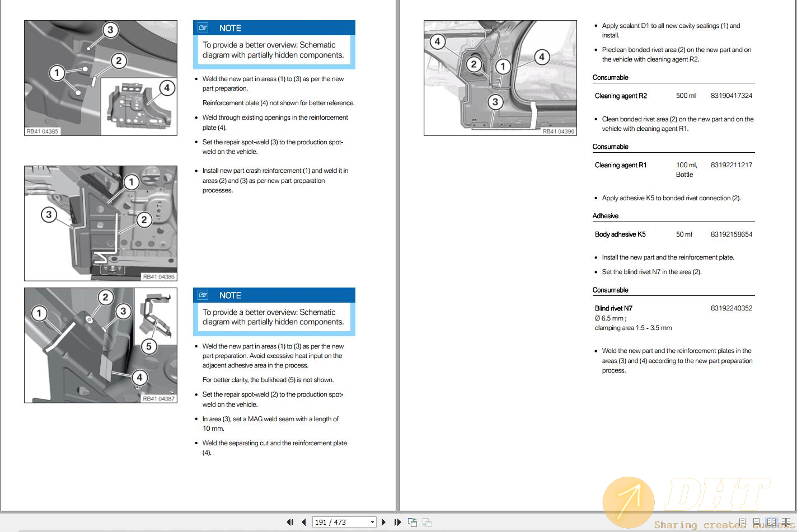The width and height of the screenshot is (797, 532).
Task: Open the page number dropdown arrow
Action: [372, 522]
